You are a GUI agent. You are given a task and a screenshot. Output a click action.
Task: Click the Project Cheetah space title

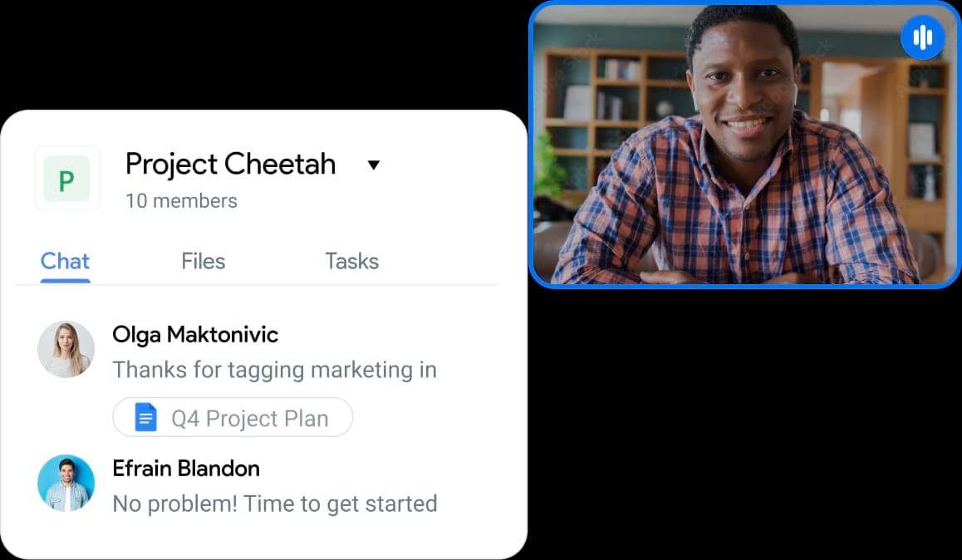(x=231, y=165)
